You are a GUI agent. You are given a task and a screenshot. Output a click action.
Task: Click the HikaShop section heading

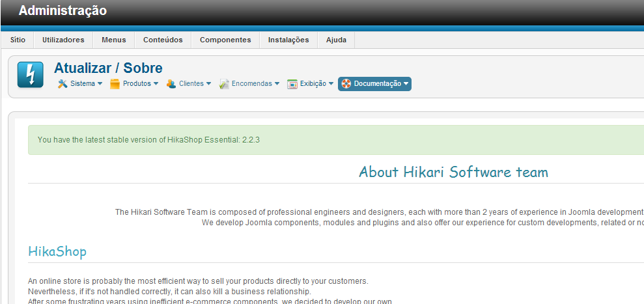coord(57,251)
